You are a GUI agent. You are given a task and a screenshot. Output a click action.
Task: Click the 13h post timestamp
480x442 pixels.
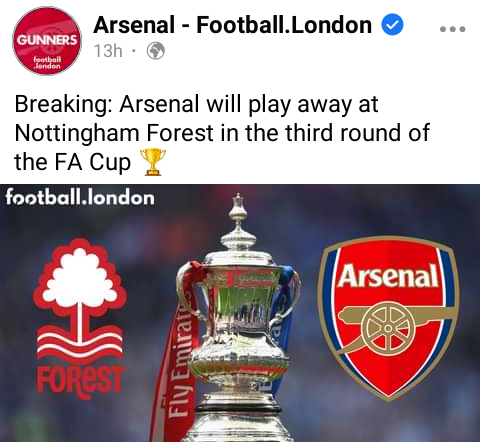108,51
